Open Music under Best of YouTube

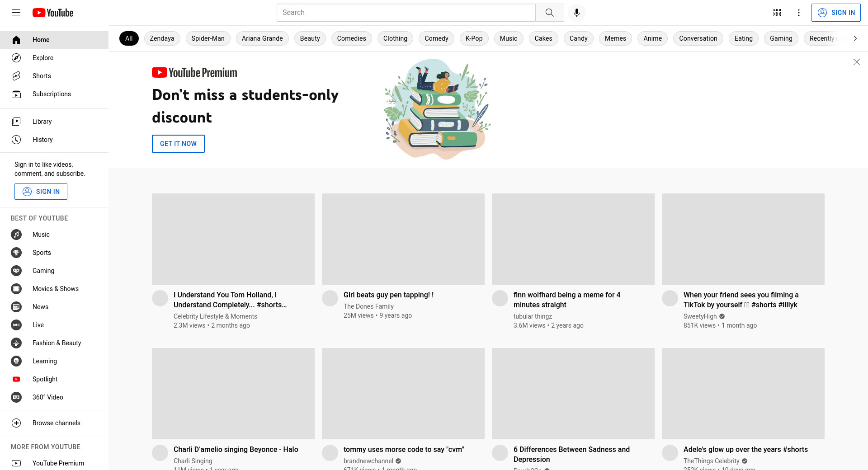tap(54, 235)
